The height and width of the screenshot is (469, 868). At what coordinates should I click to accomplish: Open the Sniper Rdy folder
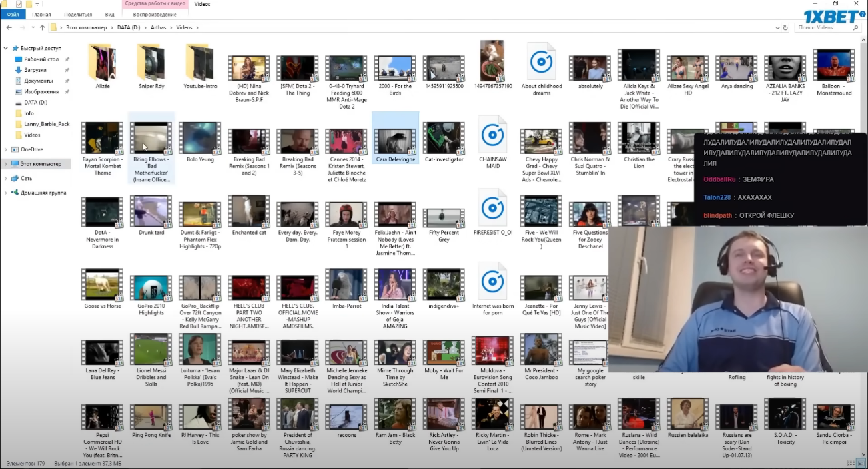pos(151,63)
